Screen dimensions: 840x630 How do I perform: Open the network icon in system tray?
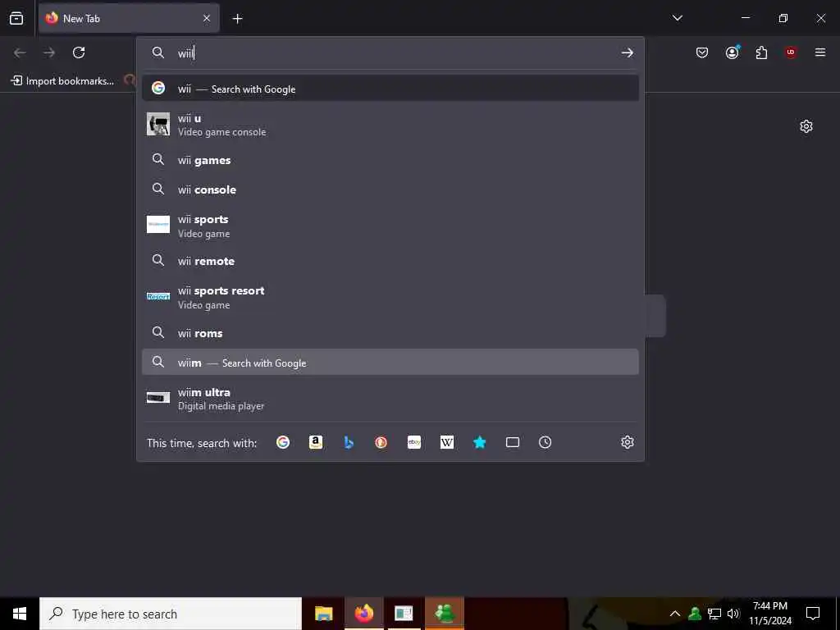714,614
